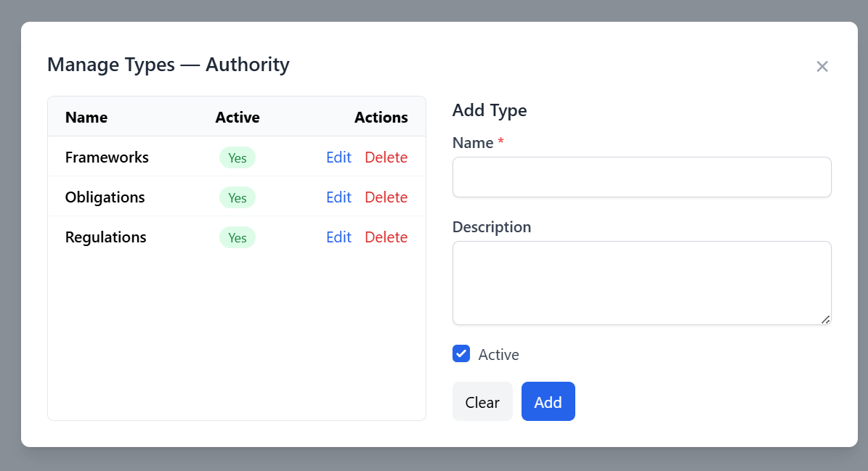Delete the Frameworks type
The image size is (868, 471).
tap(386, 157)
